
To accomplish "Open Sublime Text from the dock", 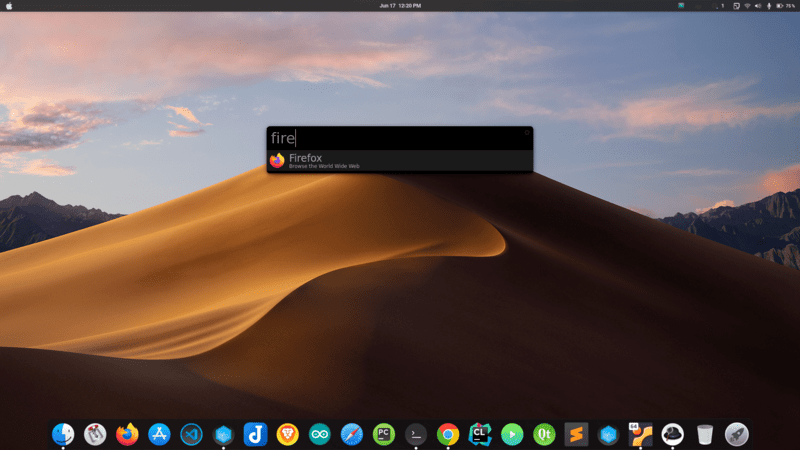I will [x=576, y=434].
